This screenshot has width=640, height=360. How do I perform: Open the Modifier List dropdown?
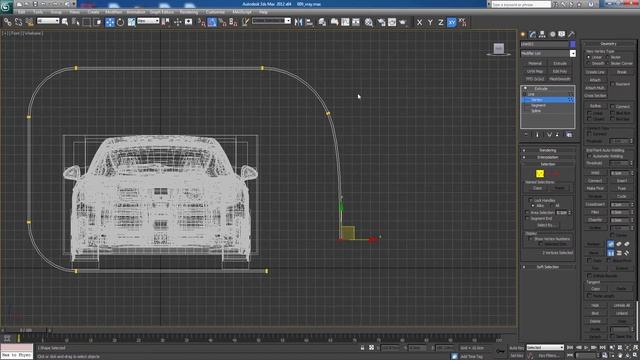pos(573,53)
